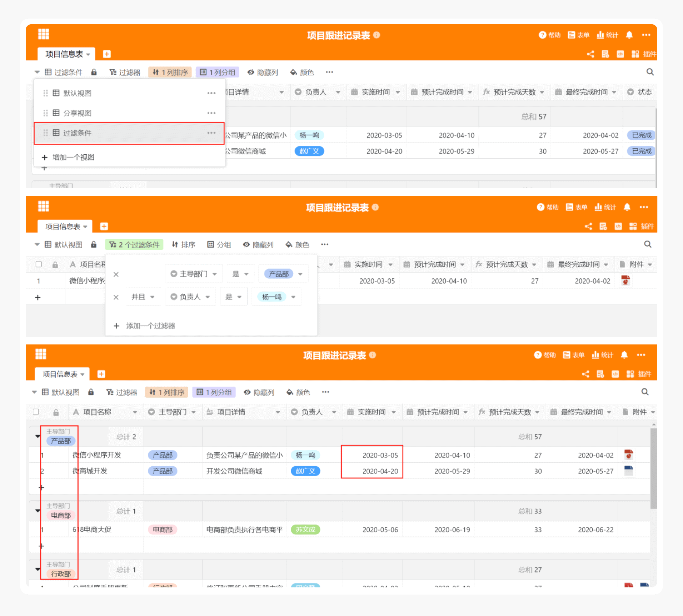
Task: Remove the 主导部门 filter condition with its X
Action: point(116,274)
